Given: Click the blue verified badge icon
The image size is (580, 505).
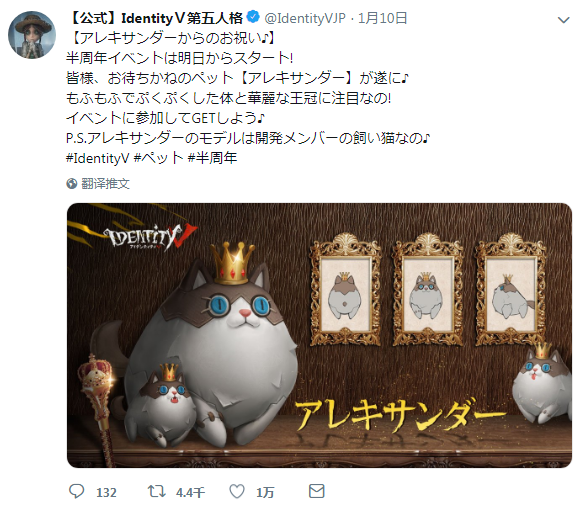Looking at the screenshot, I should [253, 17].
